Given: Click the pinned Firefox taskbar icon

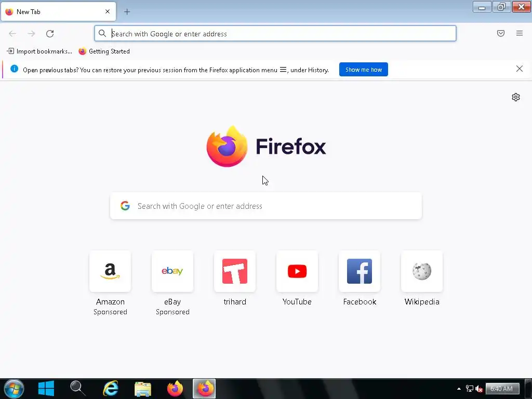Looking at the screenshot, I should click(x=175, y=389).
